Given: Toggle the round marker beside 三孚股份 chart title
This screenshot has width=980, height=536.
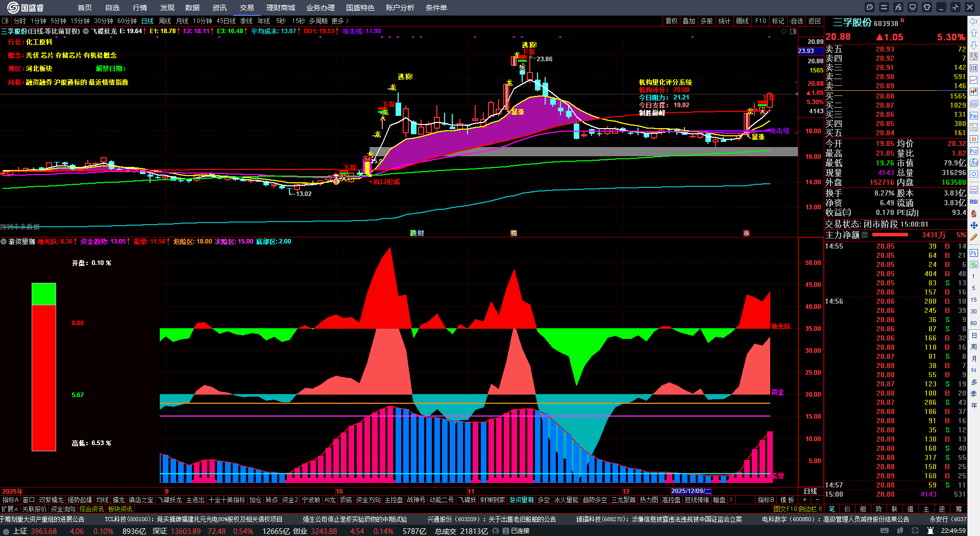Looking at the screenshot, I should tap(86, 31).
